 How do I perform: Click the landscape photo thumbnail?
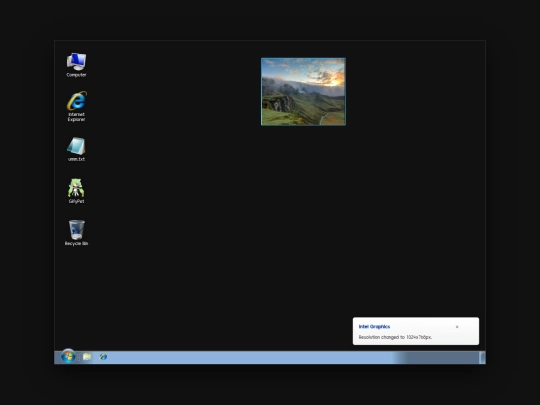point(303,92)
